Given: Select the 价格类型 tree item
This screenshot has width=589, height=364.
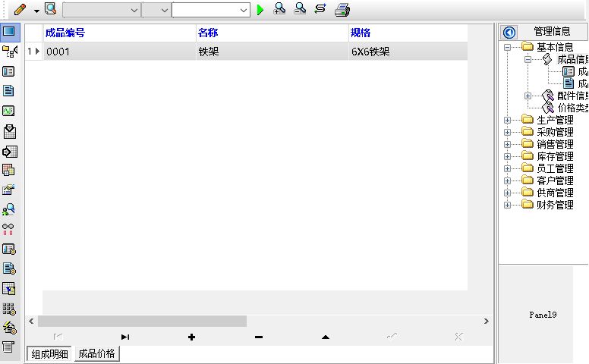Looking at the screenshot, I should click(x=573, y=108).
